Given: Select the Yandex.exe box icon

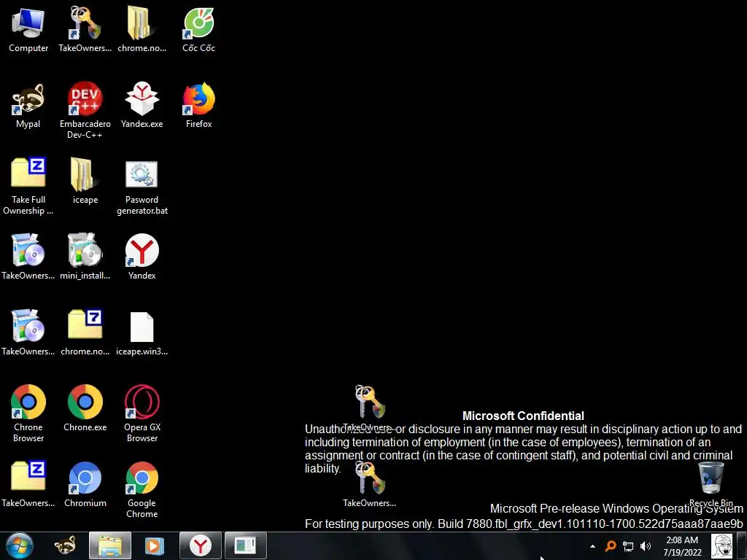Looking at the screenshot, I should point(142,105).
